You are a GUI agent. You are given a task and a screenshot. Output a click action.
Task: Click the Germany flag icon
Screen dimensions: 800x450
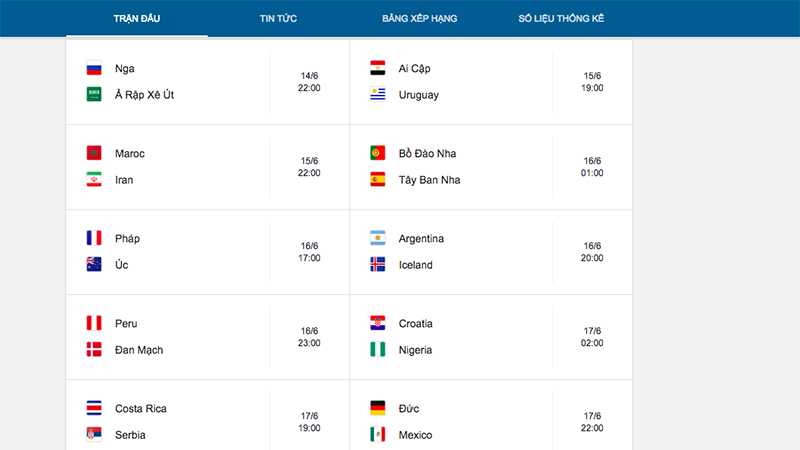pyautogui.click(x=378, y=409)
